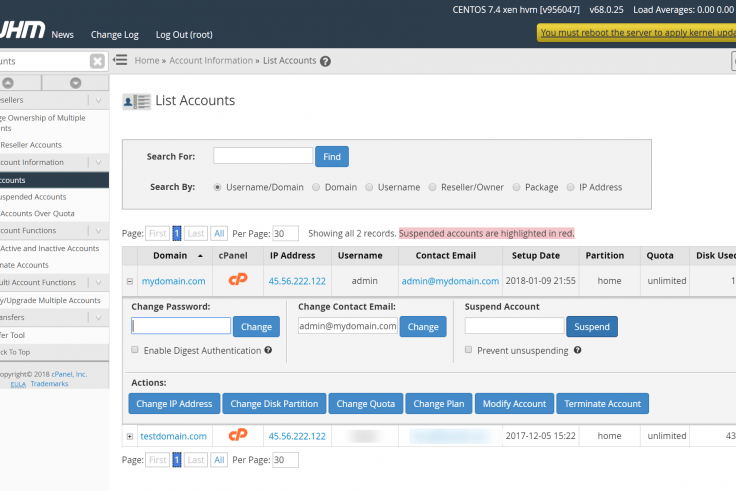
Task: Sort table by Username header
Action: pyautogui.click(x=360, y=256)
